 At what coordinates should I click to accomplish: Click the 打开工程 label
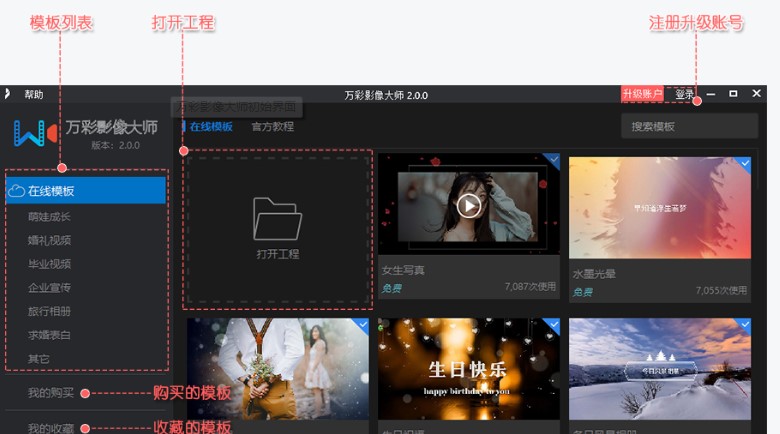point(278,254)
